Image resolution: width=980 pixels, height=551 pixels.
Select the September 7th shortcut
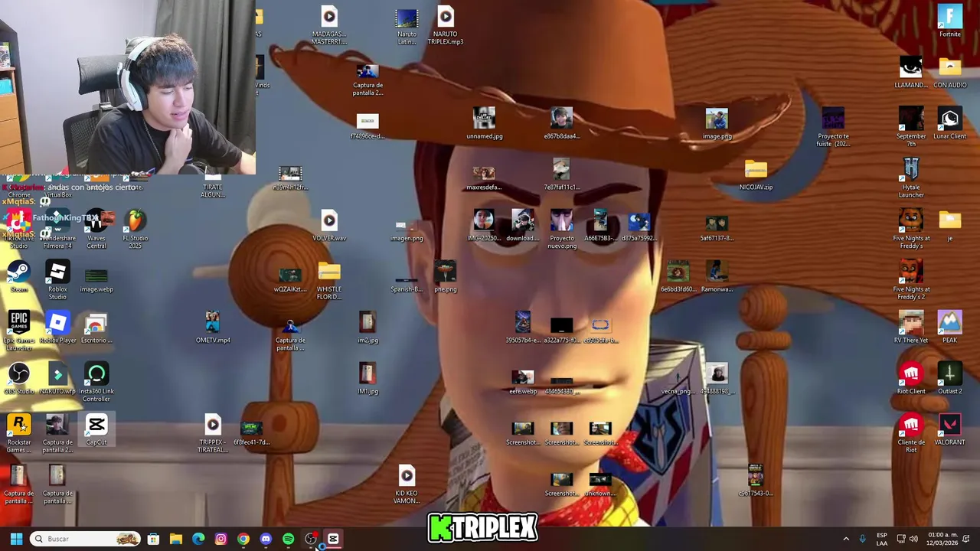pos(911,127)
